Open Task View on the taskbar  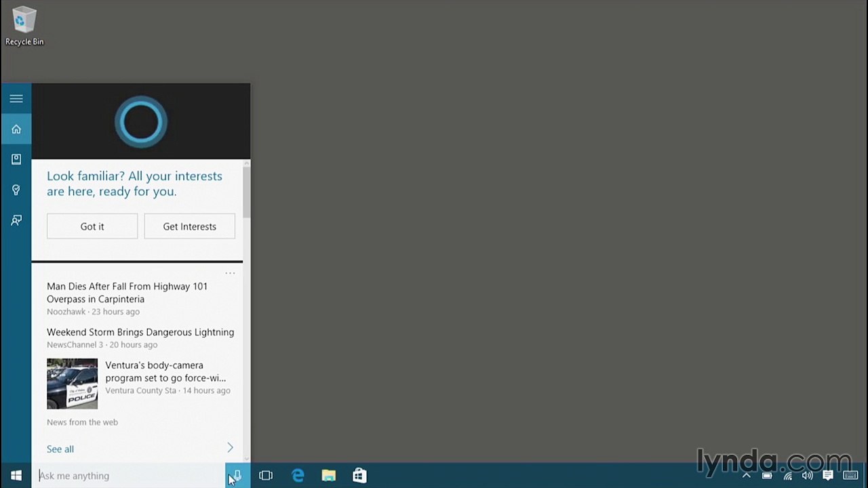click(x=266, y=476)
